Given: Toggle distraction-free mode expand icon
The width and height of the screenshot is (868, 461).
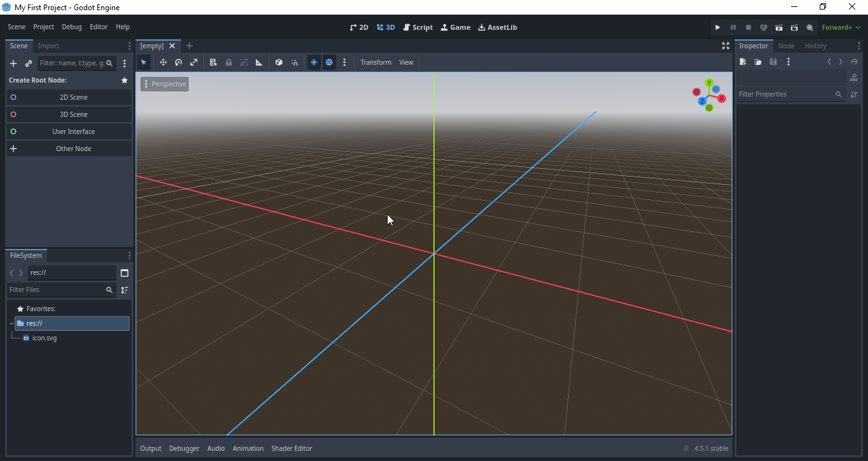Looking at the screenshot, I should pos(726,46).
